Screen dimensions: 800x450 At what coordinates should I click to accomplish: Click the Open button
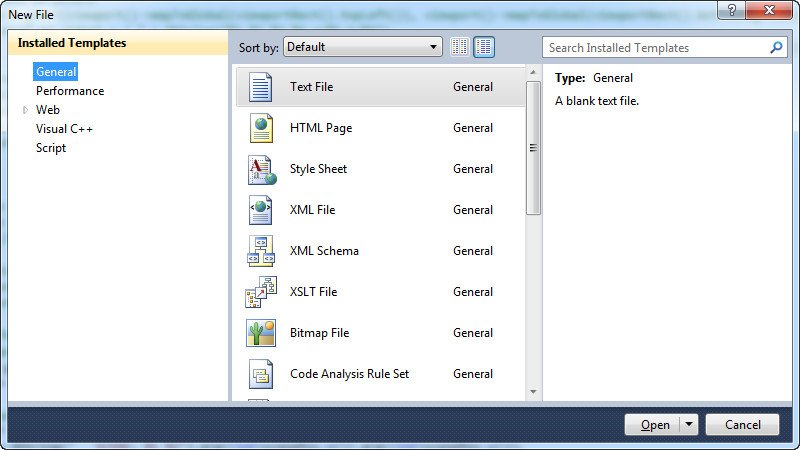pyautogui.click(x=654, y=425)
